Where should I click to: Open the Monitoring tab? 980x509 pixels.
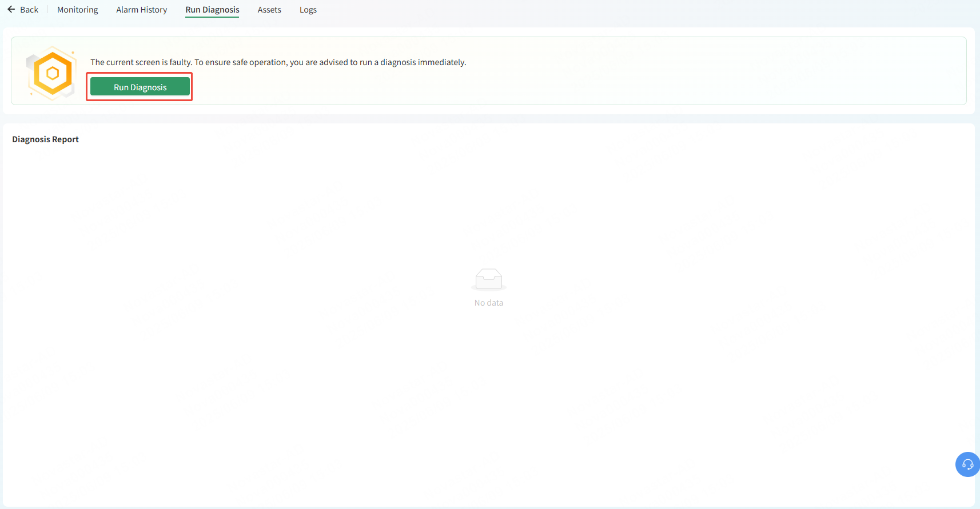coord(78,10)
